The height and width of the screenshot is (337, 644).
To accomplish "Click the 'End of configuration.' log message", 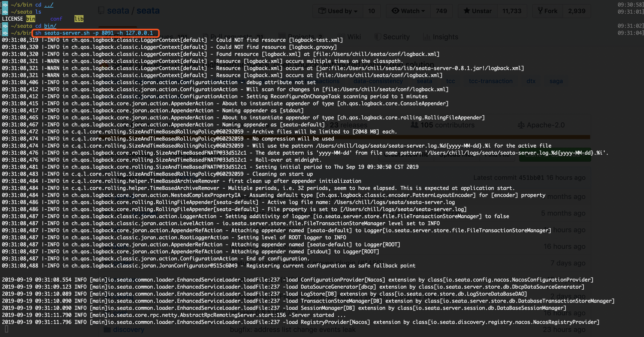I will click(x=278, y=259).
